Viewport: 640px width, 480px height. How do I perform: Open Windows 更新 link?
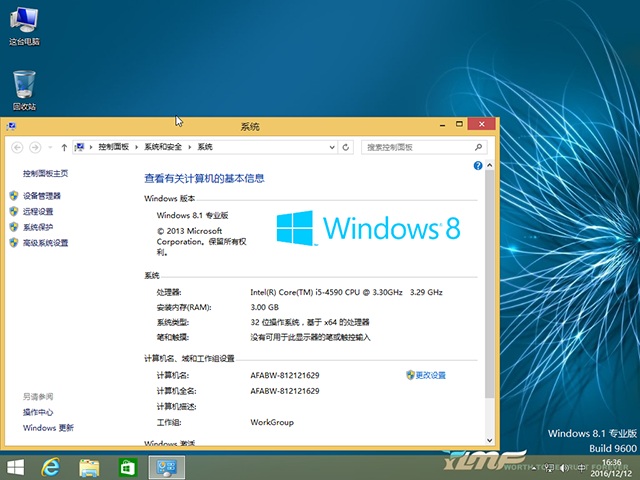point(48,428)
